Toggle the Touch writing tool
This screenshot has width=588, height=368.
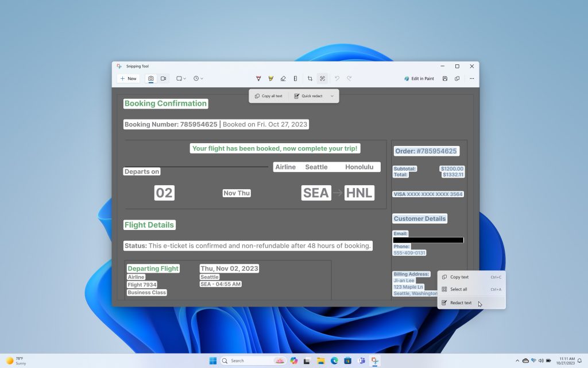(x=295, y=78)
